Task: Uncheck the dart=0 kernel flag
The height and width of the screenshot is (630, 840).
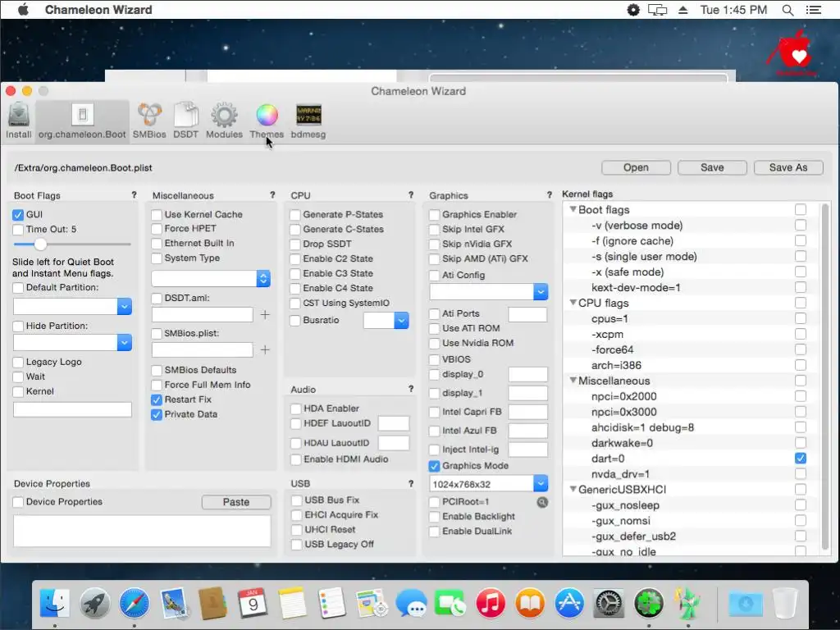Action: (x=801, y=459)
